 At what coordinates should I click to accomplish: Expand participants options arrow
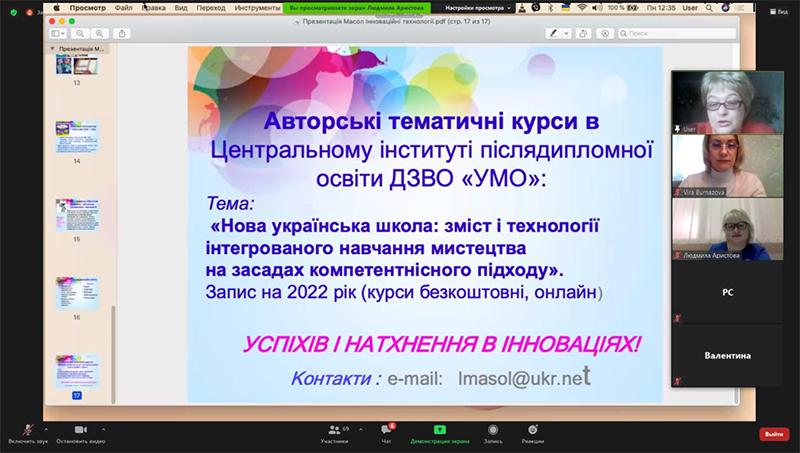[361, 430]
